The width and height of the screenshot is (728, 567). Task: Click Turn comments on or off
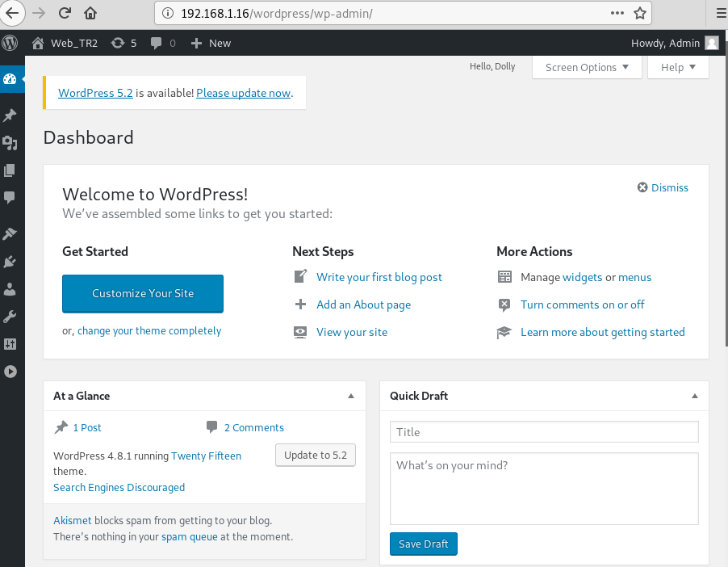(x=582, y=304)
